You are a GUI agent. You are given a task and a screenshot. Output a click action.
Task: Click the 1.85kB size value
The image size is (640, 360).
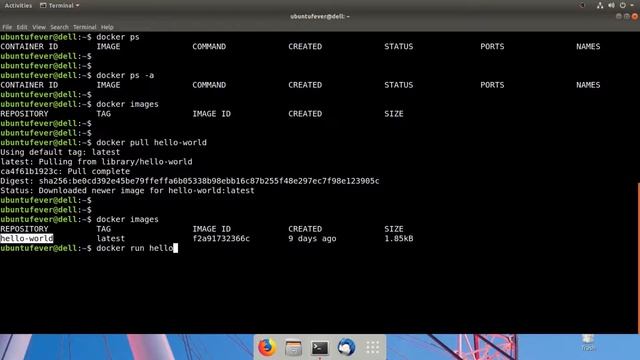pos(398,238)
